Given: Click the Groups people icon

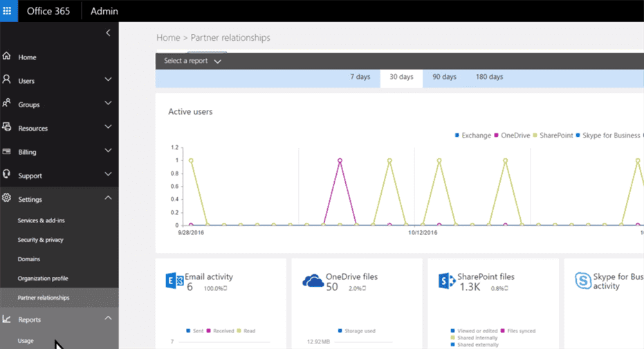Looking at the screenshot, I should pos(6,103).
